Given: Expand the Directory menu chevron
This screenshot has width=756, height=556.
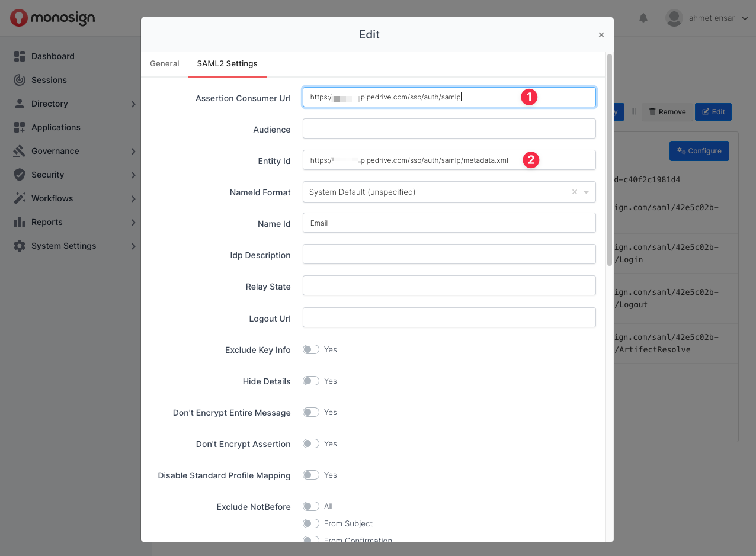Looking at the screenshot, I should click(x=133, y=104).
